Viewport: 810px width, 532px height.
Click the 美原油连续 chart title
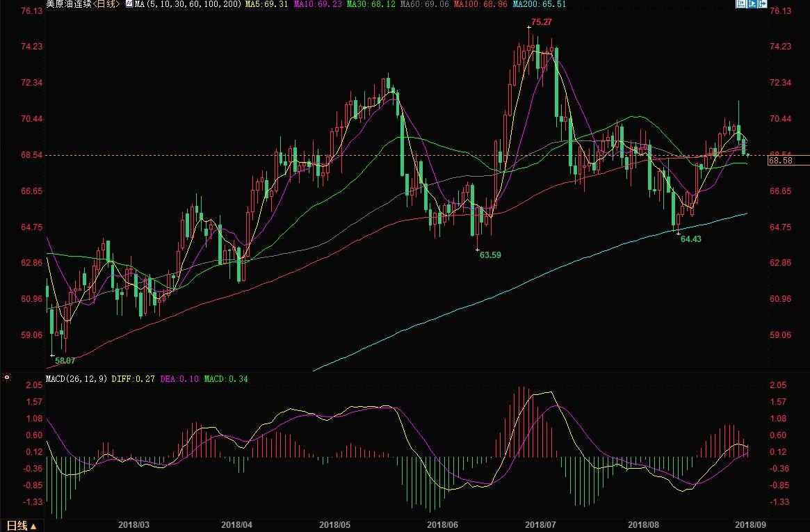click(x=68, y=4)
